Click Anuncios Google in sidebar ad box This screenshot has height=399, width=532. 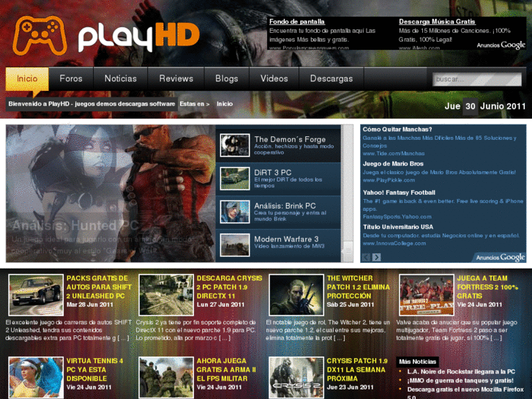click(x=501, y=258)
